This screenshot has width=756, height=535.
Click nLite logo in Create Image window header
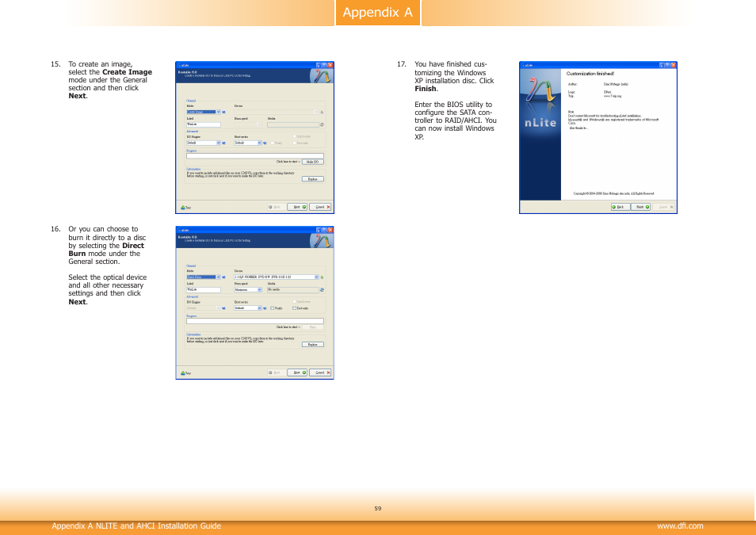(321, 76)
